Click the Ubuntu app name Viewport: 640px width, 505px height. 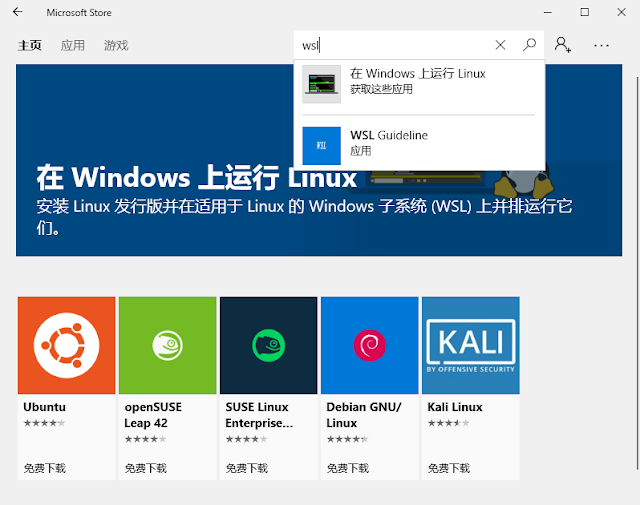(44, 407)
